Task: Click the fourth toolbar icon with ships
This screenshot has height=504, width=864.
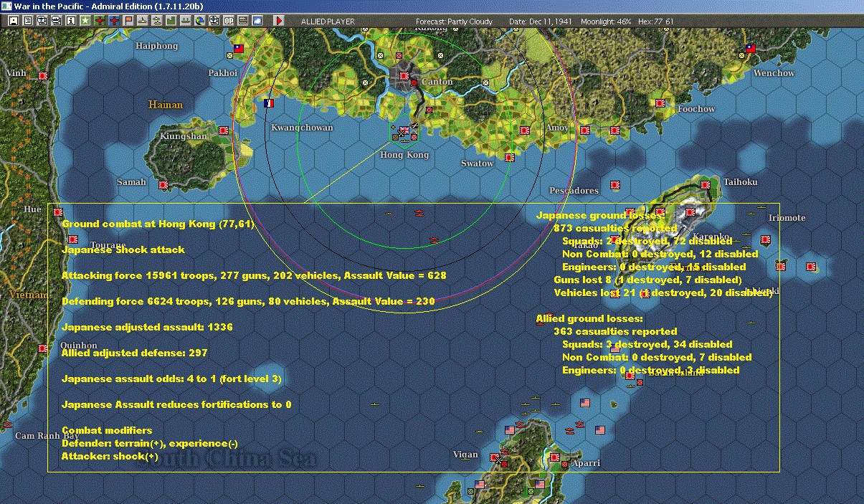Action: pos(57,21)
